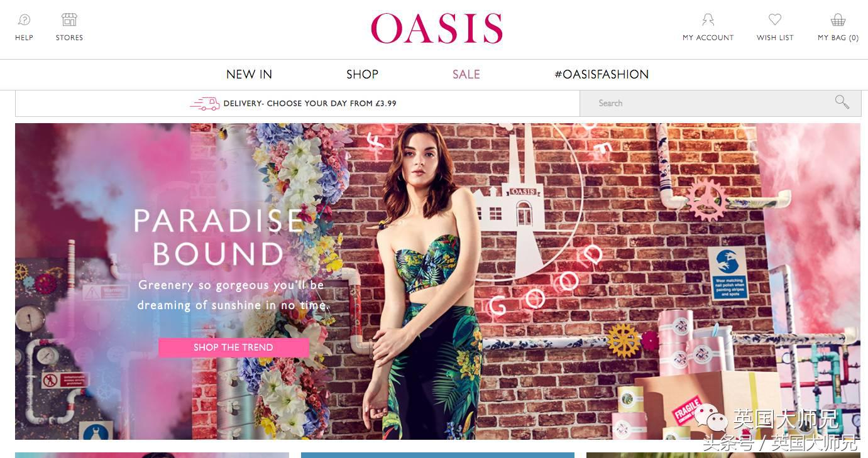Click the Paradise Bound hero banner image

[437, 281]
